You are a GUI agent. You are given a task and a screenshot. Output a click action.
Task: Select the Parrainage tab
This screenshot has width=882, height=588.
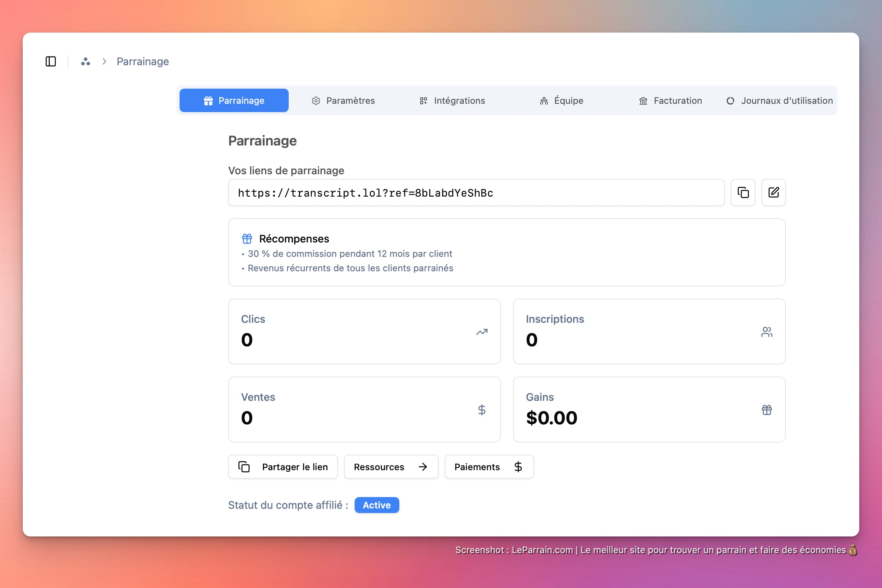point(234,100)
